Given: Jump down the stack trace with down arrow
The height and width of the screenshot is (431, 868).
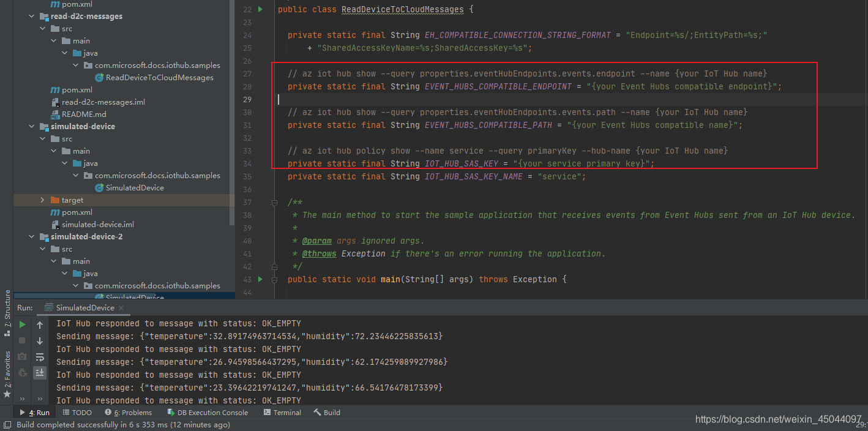Looking at the screenshot, I should (40, 341).
